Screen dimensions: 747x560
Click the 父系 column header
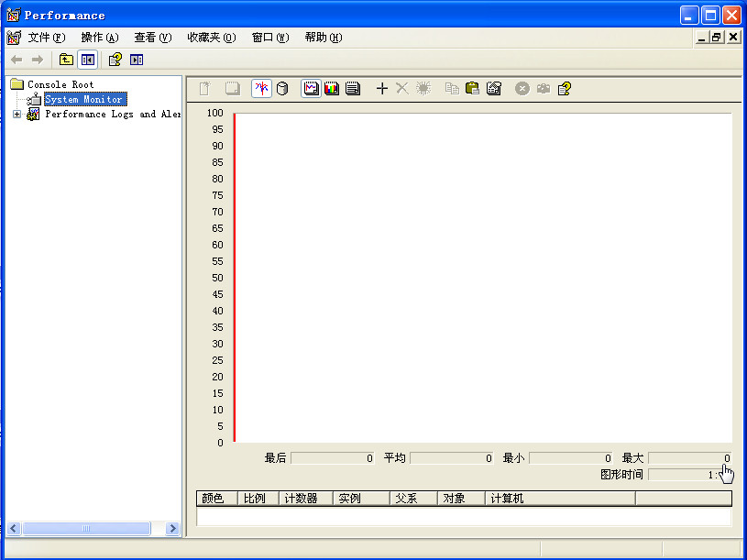pyautogui.click(x=413, y=498)
